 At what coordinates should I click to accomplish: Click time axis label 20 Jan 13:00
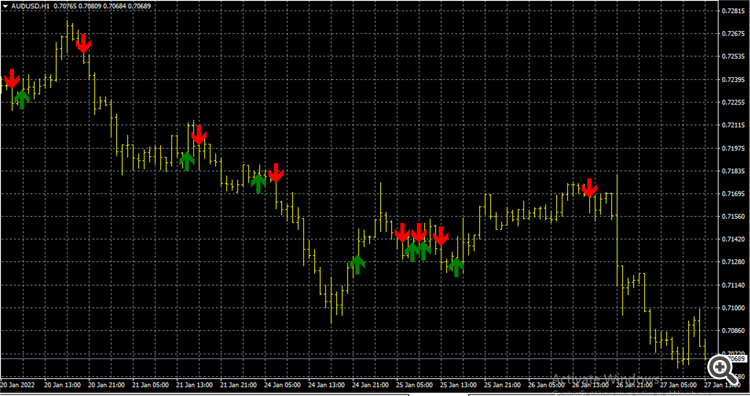[62, 385]
